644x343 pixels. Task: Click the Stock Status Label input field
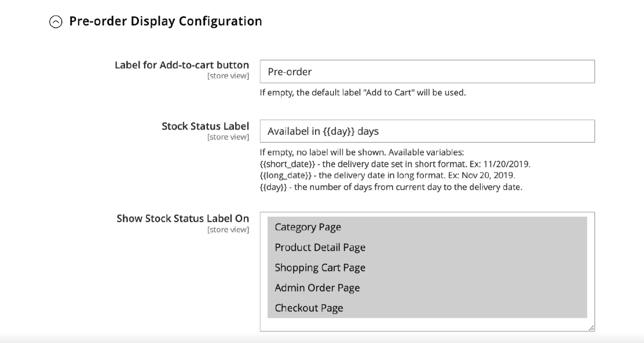click(x=427, y=131)
